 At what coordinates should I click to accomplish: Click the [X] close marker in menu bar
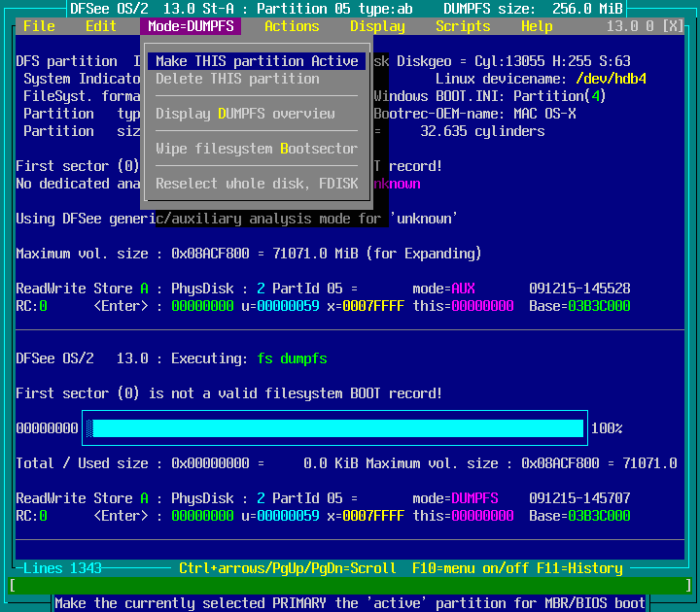pyautogui.click(x=672, y=26)
